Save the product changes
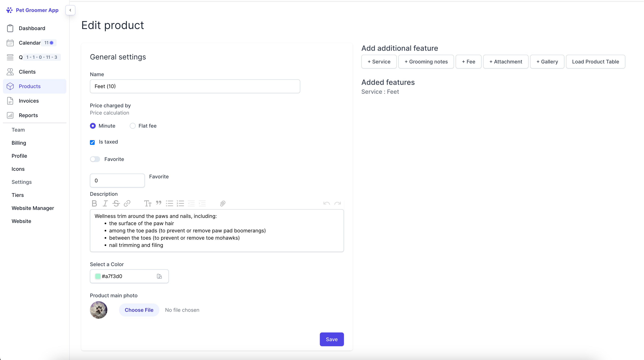Image resolution: width=644 pixels, height=360 pixels. pyautogui.click(x=331, y=339)
